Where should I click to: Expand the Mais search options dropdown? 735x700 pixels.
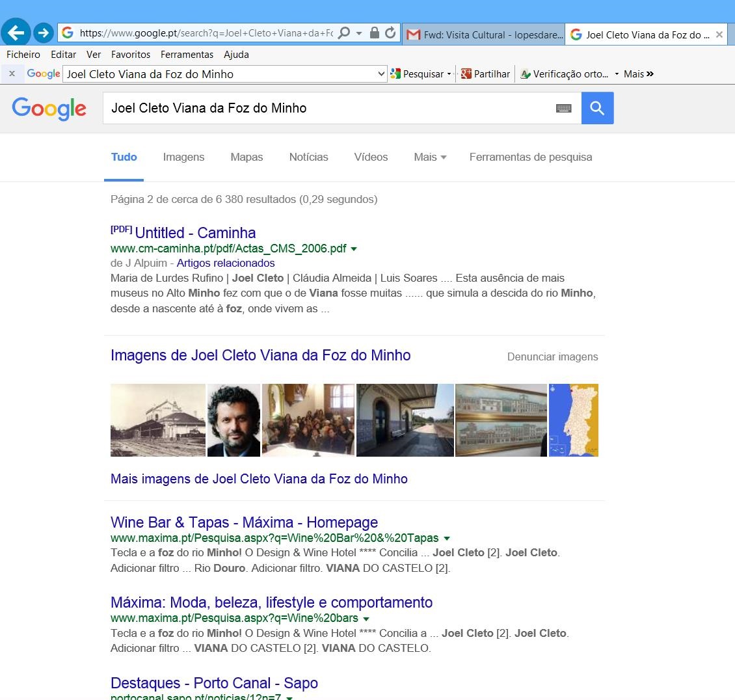pos(430,157)
